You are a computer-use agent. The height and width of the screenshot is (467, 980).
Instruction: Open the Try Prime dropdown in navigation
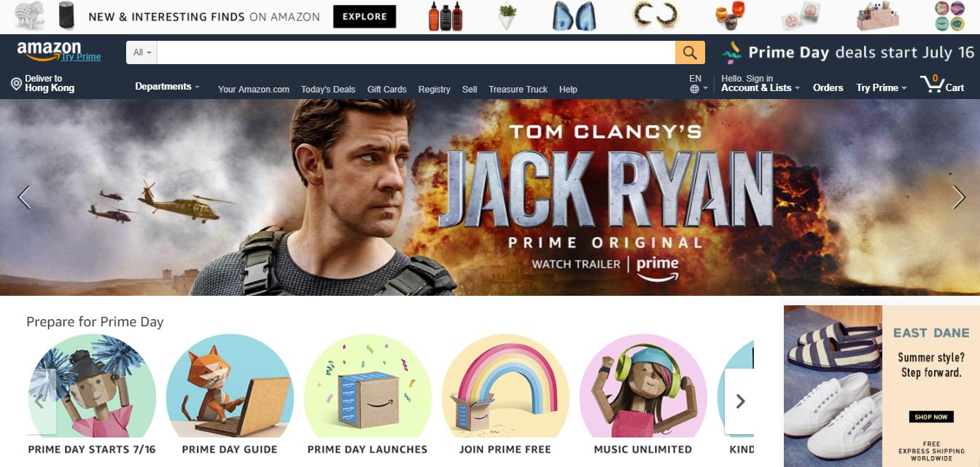881,87
